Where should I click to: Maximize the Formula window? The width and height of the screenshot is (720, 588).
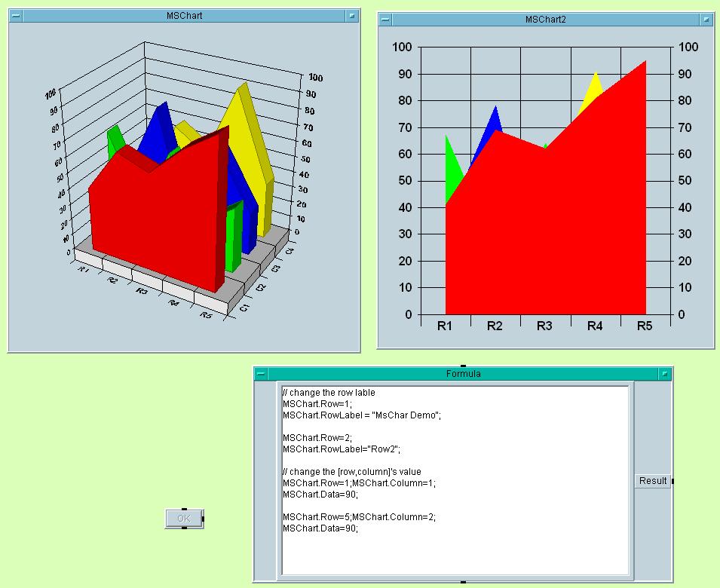pyautogui.click(x=664, y=374)
